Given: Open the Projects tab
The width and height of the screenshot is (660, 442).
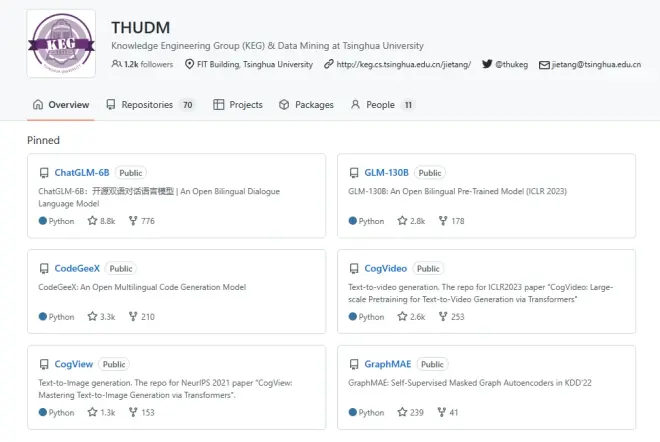Looking at the screenshot, I should tap(238, 105).
